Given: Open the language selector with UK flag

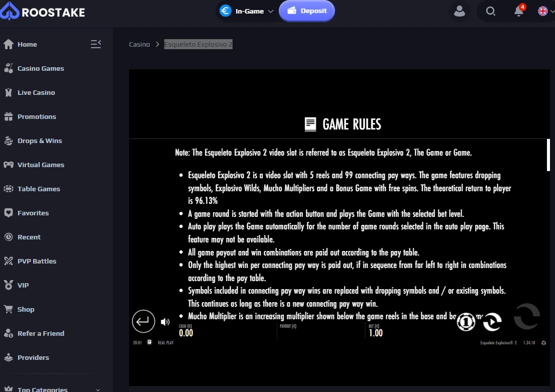Looking at the screenshot, I should pyautogui.click(x=545, y=12).
